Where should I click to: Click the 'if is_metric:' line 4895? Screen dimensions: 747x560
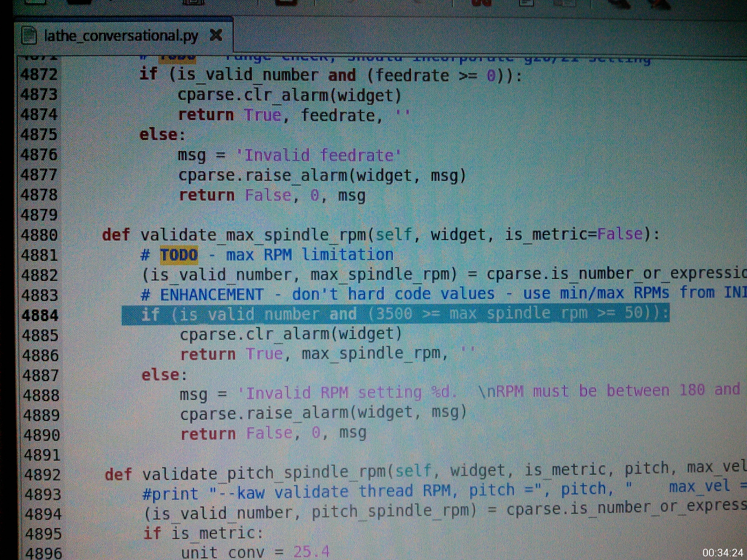point(203,533)
